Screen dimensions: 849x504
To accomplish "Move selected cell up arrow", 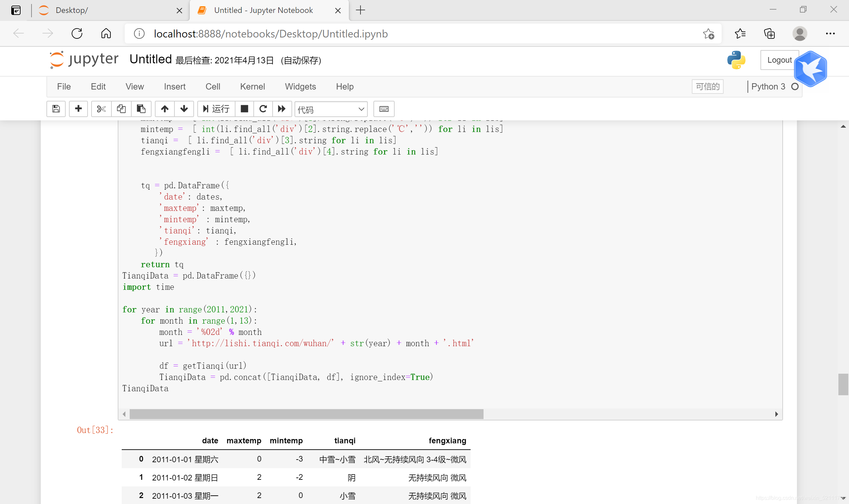I will coord(165,109).
